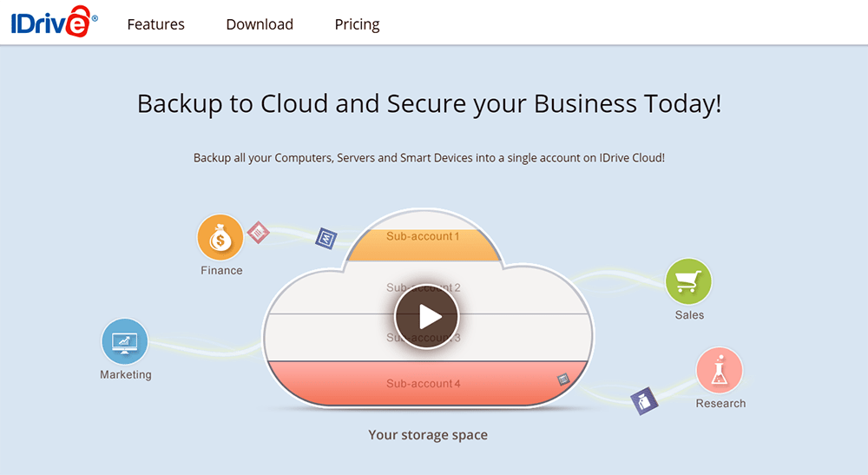The image size is (868, 475).
Task: Click the blue Word document icon
Action: pos(325,237)
